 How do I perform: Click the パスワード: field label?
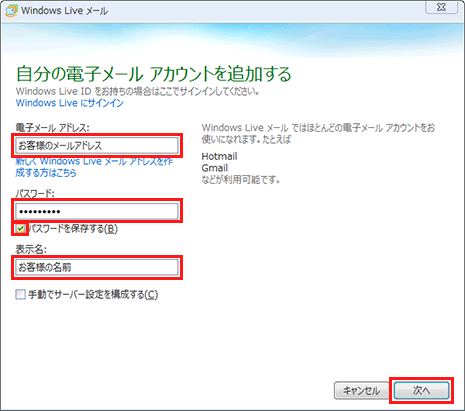(x=35, y=193)
